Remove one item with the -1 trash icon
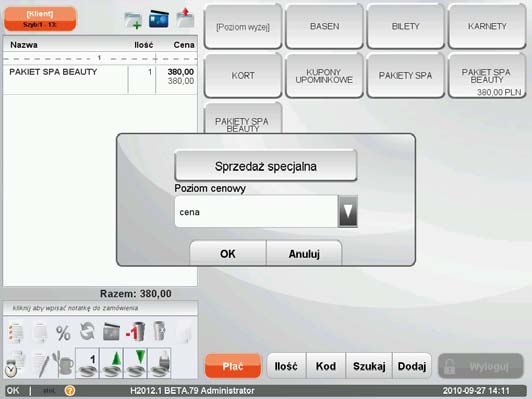 136,332
